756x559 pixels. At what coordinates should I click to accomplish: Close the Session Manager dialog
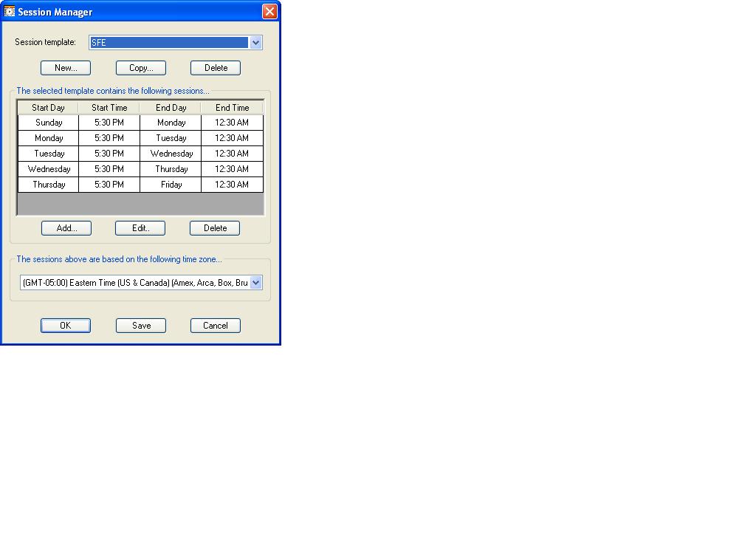pos(269,11)
